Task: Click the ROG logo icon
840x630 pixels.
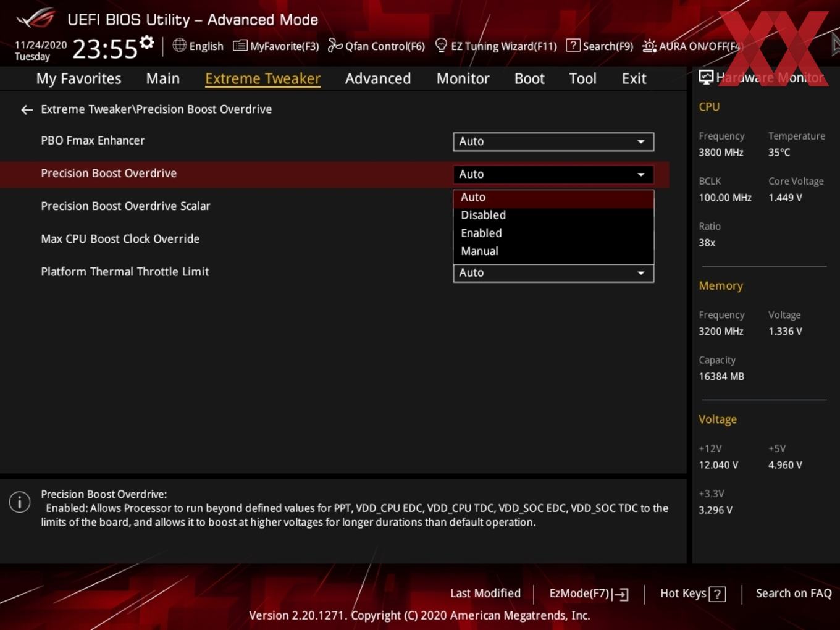Action: tap(35, 19)
